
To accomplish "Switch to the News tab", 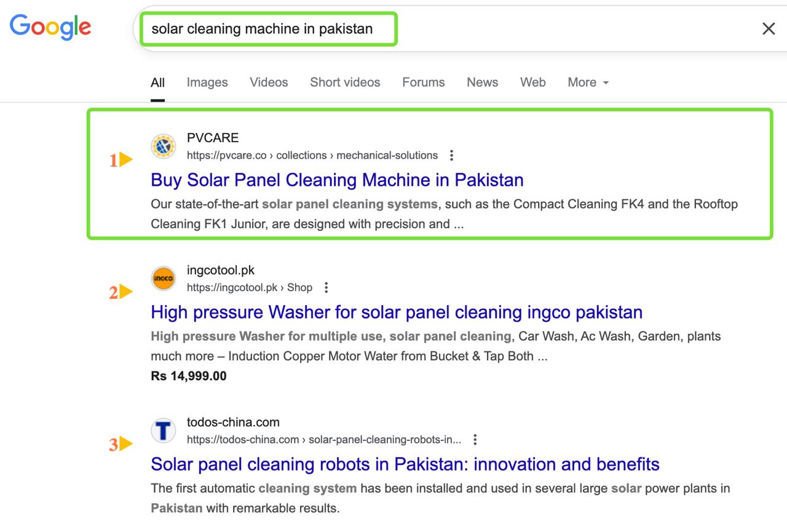I will (x=483, y=82).
